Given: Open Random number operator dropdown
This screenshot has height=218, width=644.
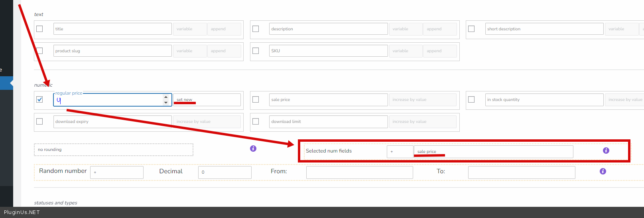Looking at the screenshot, I should tap(116, 172).
